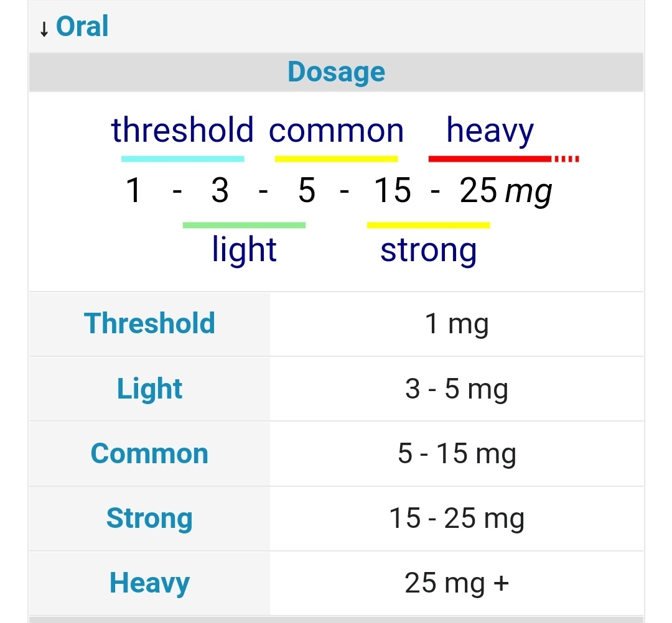Select the 3 - 5 mg value cell
Screen dimensions: 672x623
point(457,389)
